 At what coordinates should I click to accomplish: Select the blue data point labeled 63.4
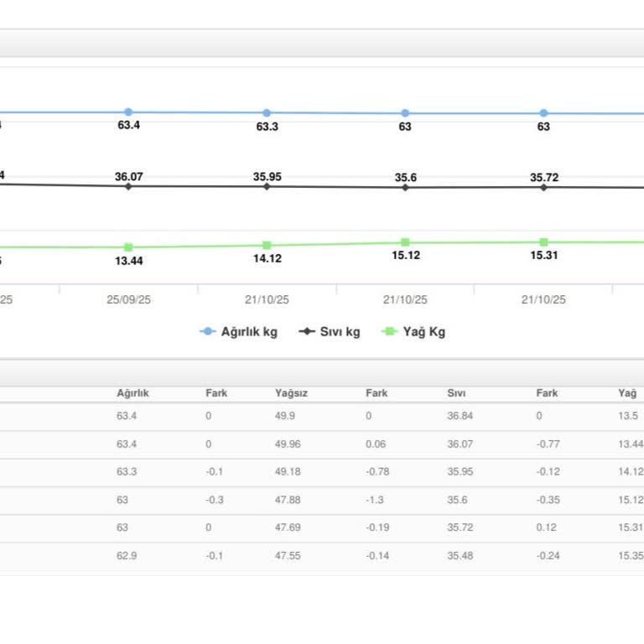point(128,112)
